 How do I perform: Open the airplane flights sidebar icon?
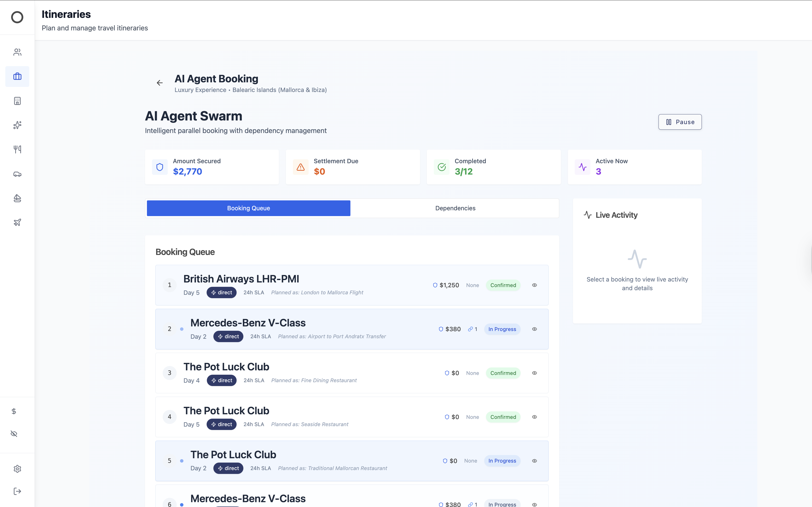17,222
